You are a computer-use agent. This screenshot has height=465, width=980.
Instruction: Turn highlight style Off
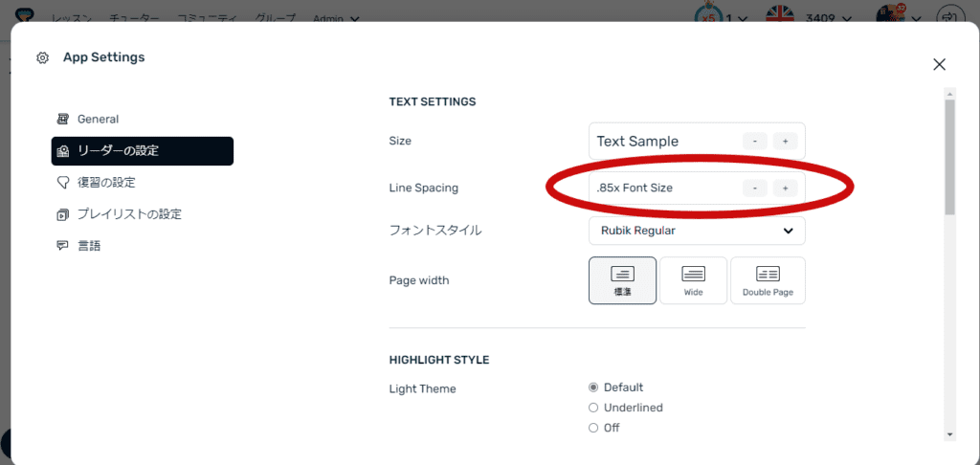point(593,428)
